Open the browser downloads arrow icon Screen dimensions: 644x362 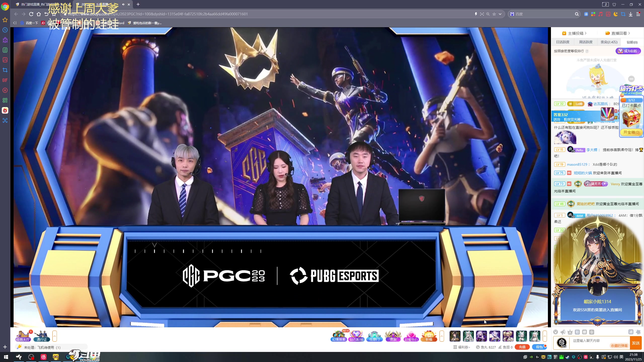pyautogui.click(x=631, y=14)
